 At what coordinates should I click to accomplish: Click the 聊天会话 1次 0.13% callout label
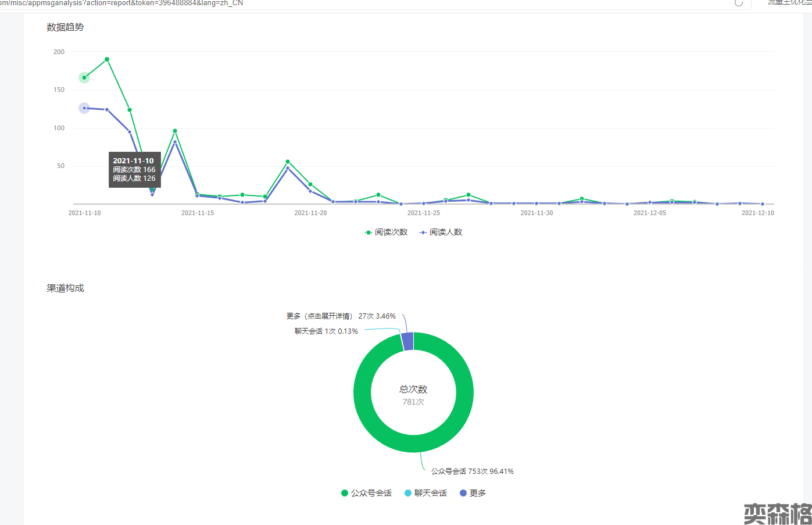tap(325, 331)
